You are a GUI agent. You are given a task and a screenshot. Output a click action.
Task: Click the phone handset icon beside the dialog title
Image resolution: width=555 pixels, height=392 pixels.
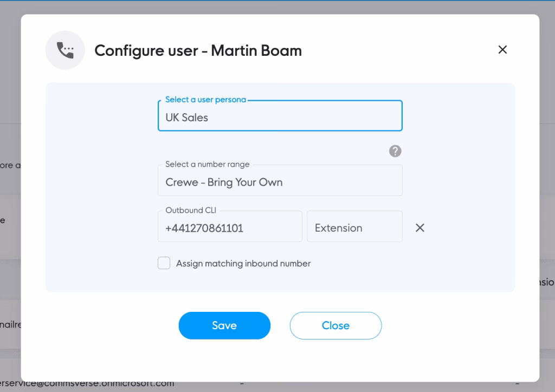(x=65, y=50)
